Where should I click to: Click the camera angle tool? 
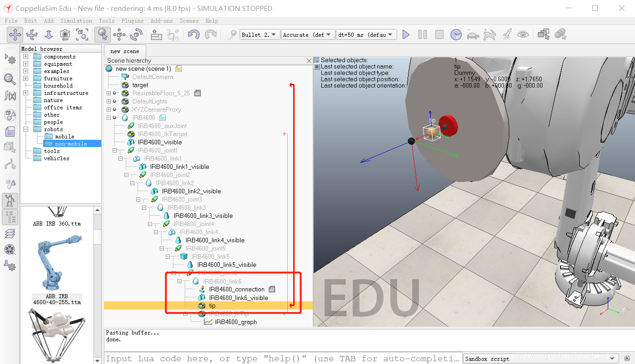coord(65,34)
